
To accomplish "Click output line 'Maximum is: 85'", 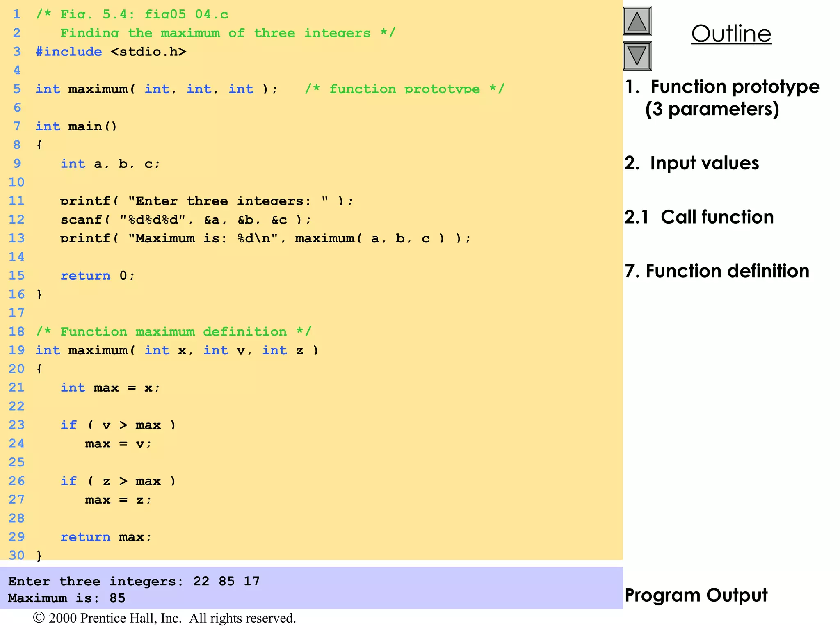I will [67, 598].
